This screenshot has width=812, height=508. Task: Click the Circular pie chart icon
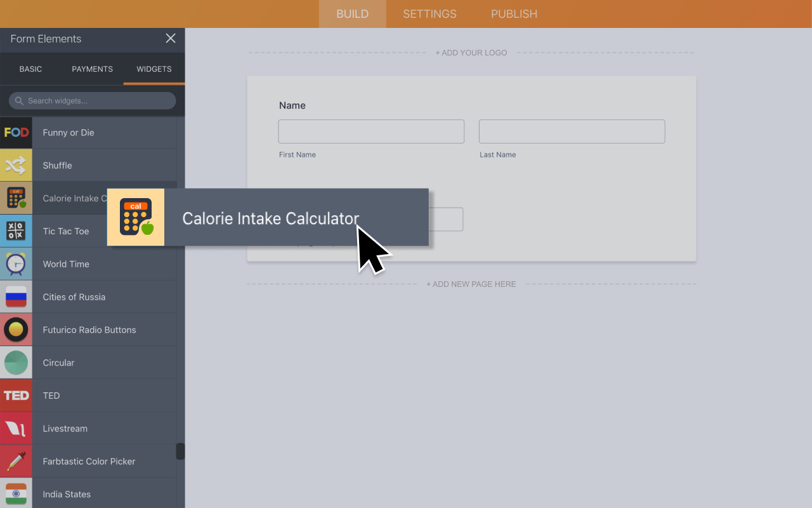(16, 362)
